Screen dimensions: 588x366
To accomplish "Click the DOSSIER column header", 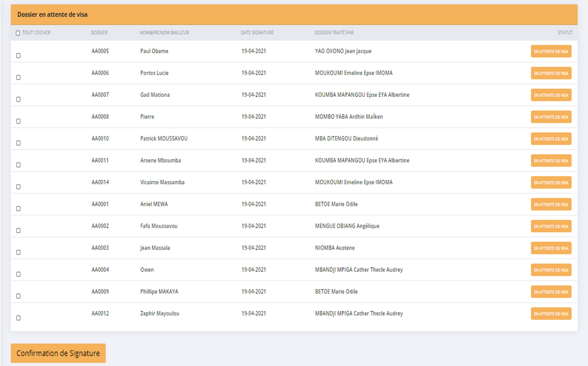I will tap(99, 33).
